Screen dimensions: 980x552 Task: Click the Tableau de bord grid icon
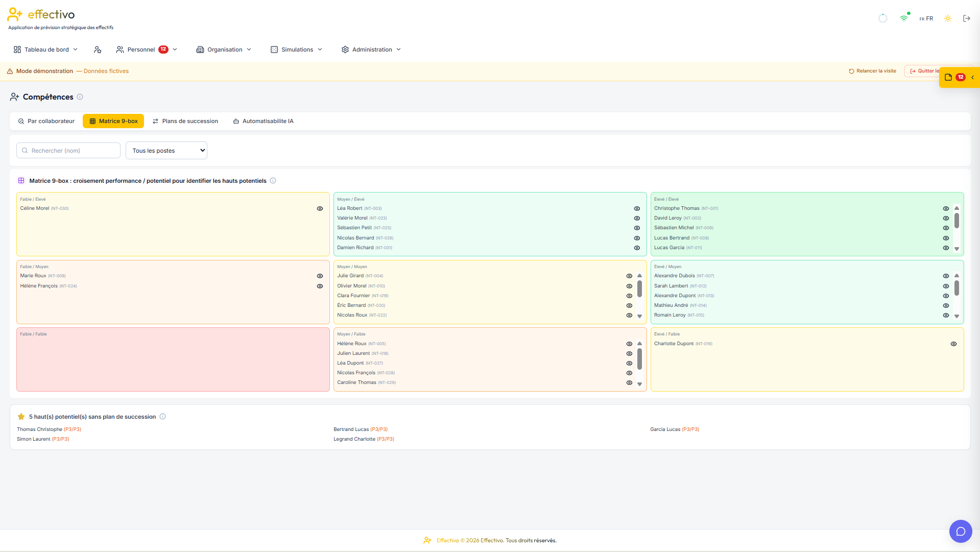pyautogui.click(x=17, y=50)
